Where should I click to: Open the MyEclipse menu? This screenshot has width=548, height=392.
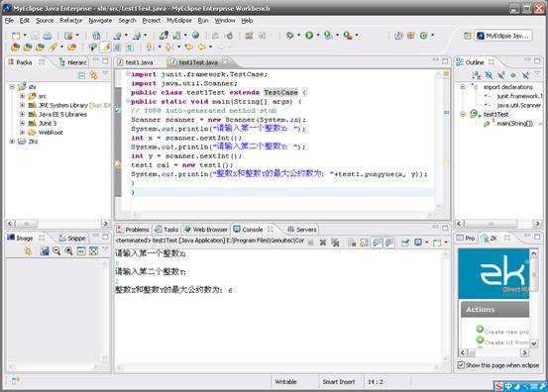tap(179, 21)
